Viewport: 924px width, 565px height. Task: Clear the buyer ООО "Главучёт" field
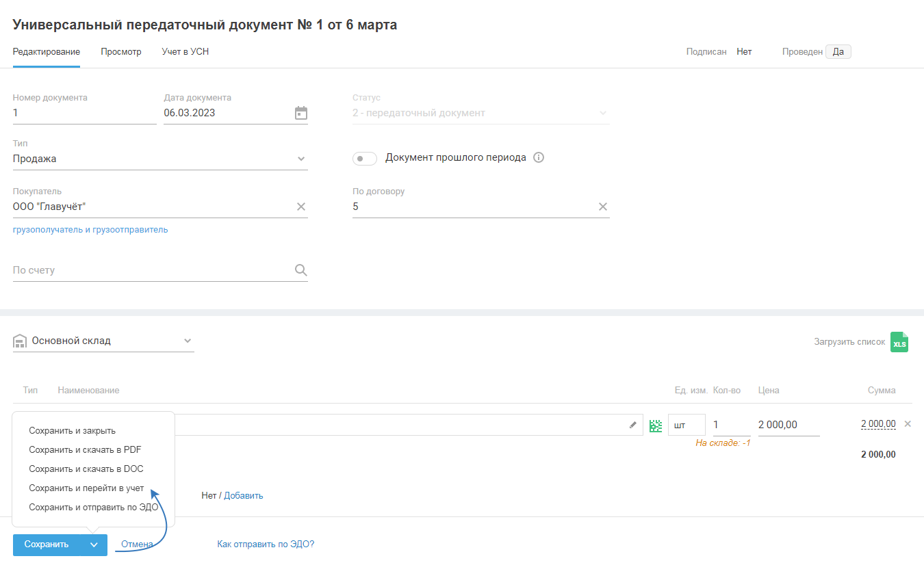point(301,207)
